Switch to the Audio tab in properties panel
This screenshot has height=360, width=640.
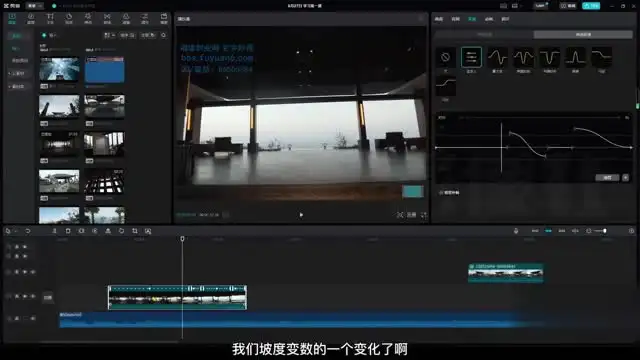(456, 19)
